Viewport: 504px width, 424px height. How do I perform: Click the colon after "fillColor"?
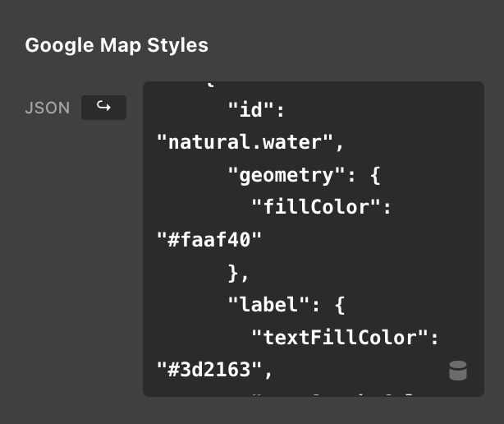click(387, 207)
